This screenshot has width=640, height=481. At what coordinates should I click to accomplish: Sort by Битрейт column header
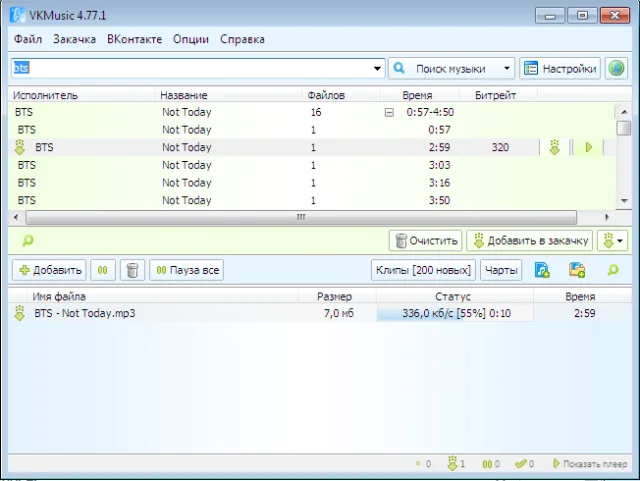point(498,95)
